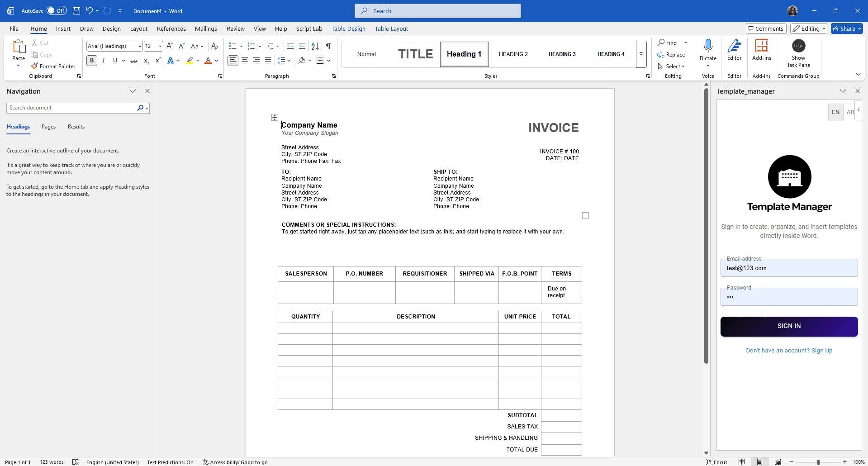
Task: Open the Add-ins gallery
Action: coord(762,50)
